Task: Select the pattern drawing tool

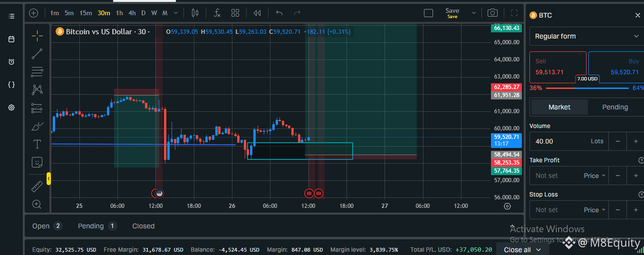Action: pyautogui.click(x=37, y=90)
